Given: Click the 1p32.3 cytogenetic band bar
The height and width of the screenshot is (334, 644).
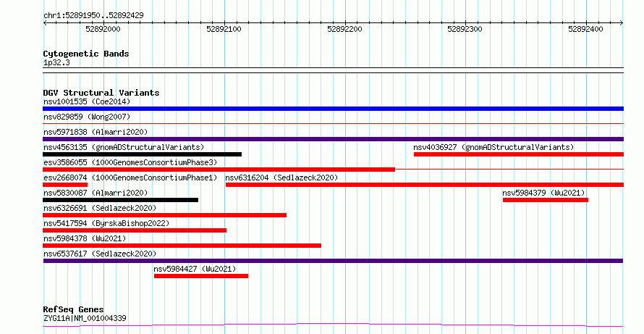Looking at the screenshot, I should click(333, 70).
